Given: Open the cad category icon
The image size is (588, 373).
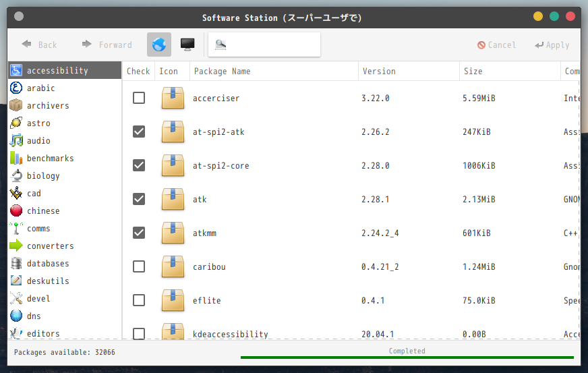Looking at the screenshot, I should [x=16, y=193].
